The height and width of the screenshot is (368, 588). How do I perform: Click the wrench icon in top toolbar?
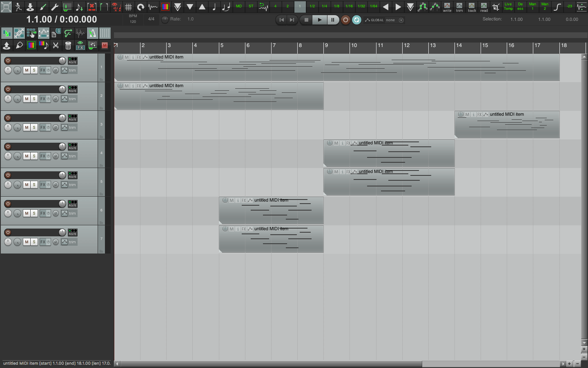55,7
